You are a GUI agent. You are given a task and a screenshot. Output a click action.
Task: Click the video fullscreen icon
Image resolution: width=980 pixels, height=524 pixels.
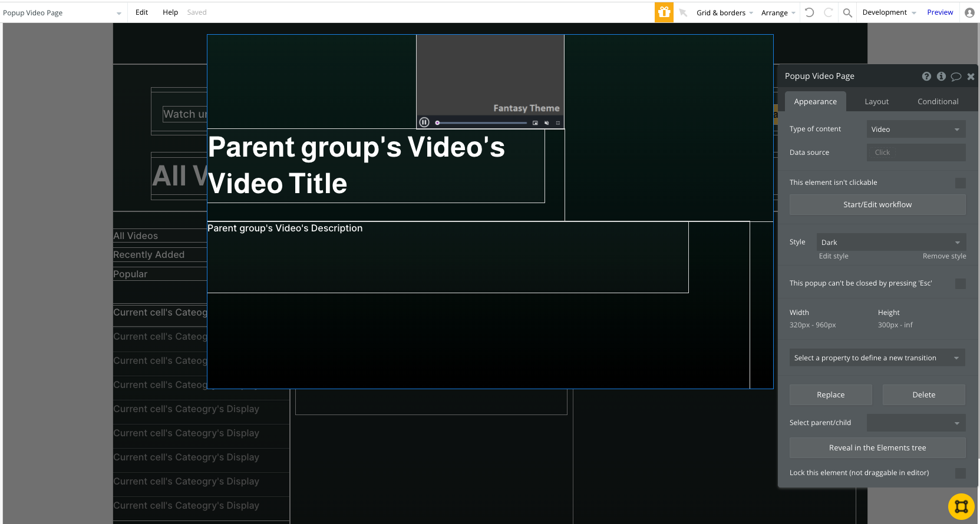558,123
